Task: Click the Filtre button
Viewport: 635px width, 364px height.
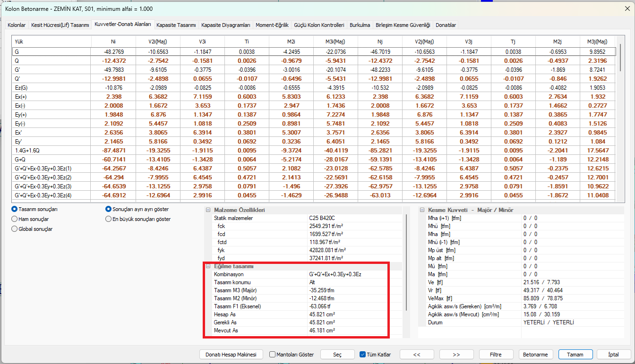Action: tap(496, 355)
